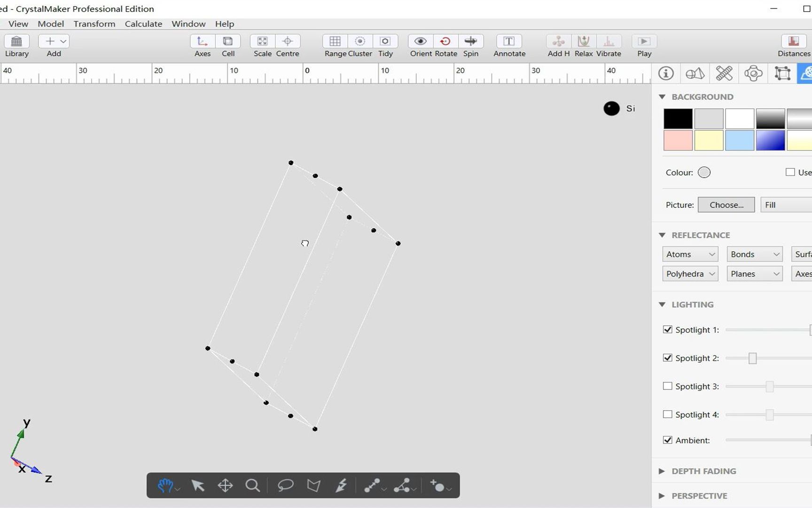Open the Bonds reflectance dropdown
This screenshot has height=508, width=812.
click(754, 254)
